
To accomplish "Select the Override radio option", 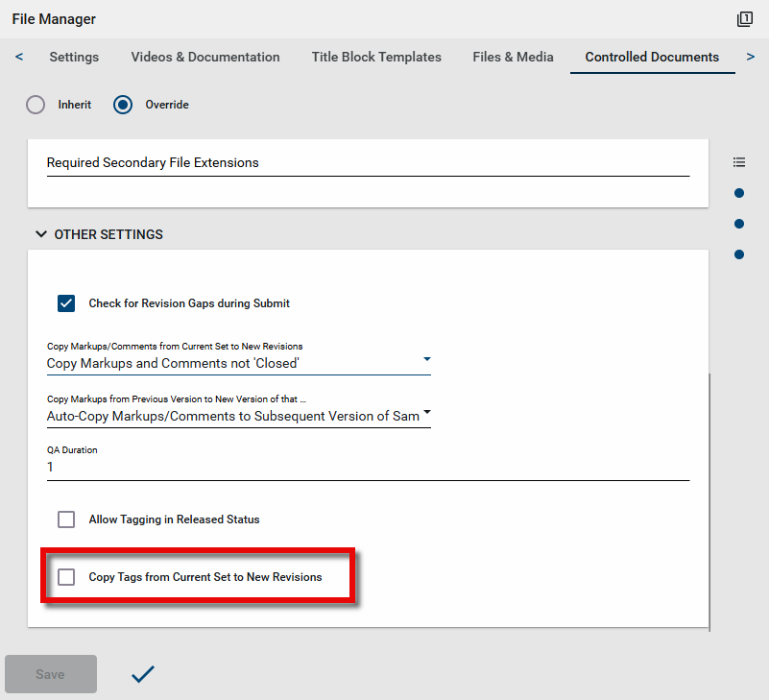I will (123, 105).
